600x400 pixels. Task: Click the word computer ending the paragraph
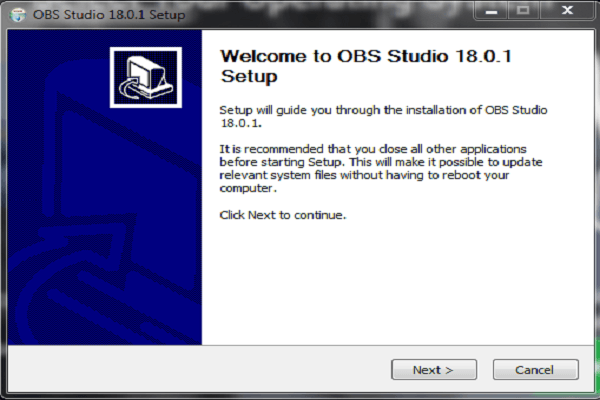tap(246, 188)
